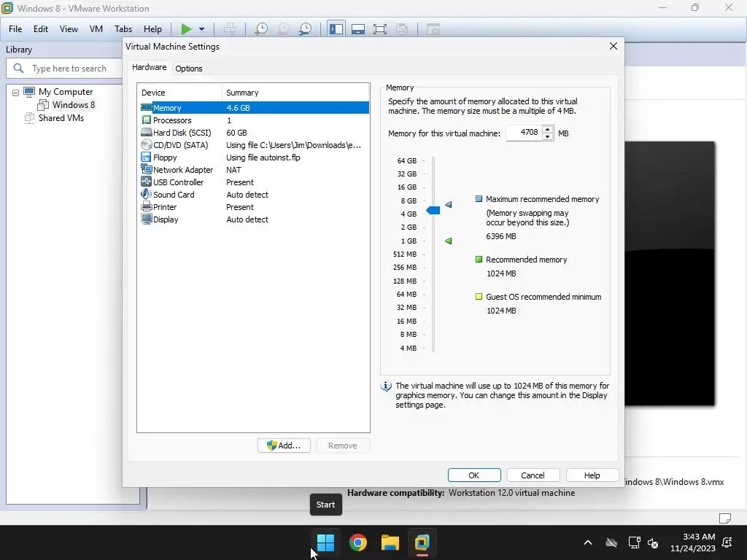The width and height of the screenshot is (747, 560).
Task: Click the thumbnail bar toolbar icon
Action: (x=357, y=29)
